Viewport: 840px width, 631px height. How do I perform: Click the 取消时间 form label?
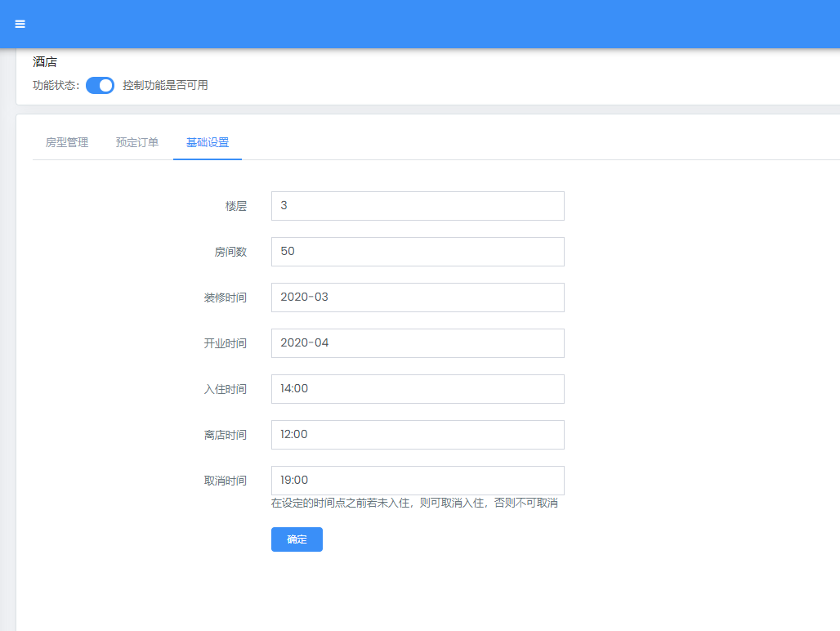(225, 481)
